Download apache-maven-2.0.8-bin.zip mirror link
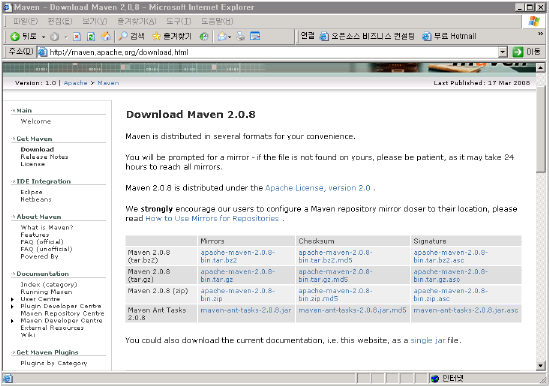549x386 pixels. click(x=237, y=295)
